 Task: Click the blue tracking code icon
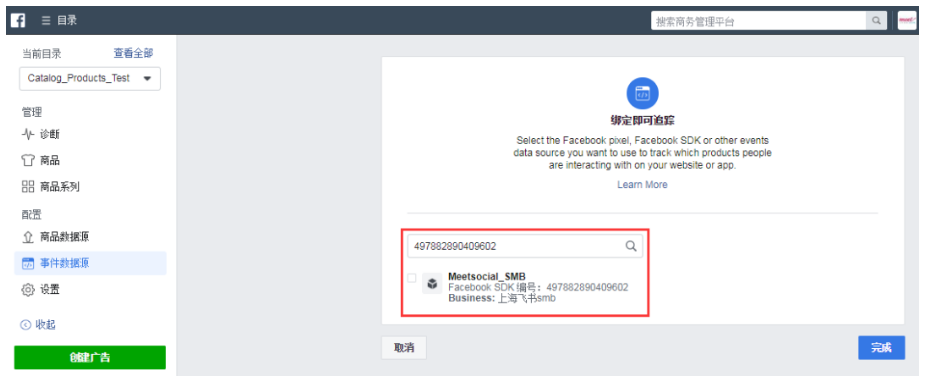[x=642, y=93]
